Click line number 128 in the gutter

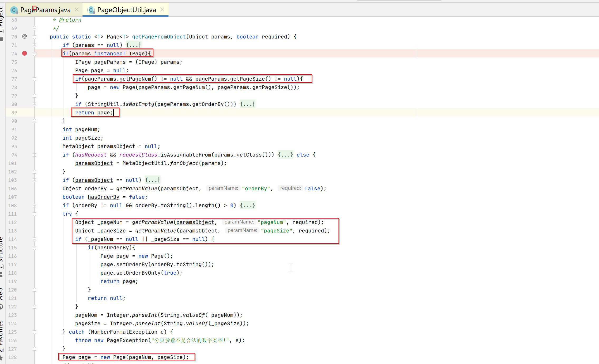tap(12, 357)
